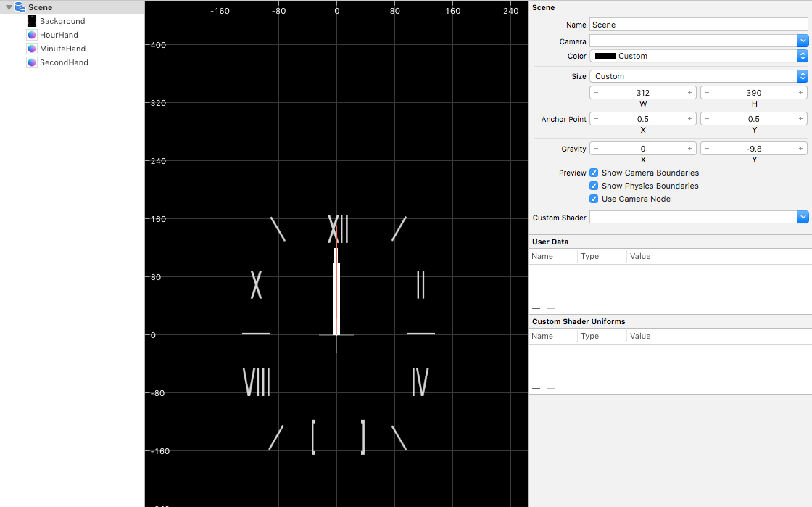812x507 pixels.
Task: Click the MinuteHand node icon
Action: click(32, 49)
